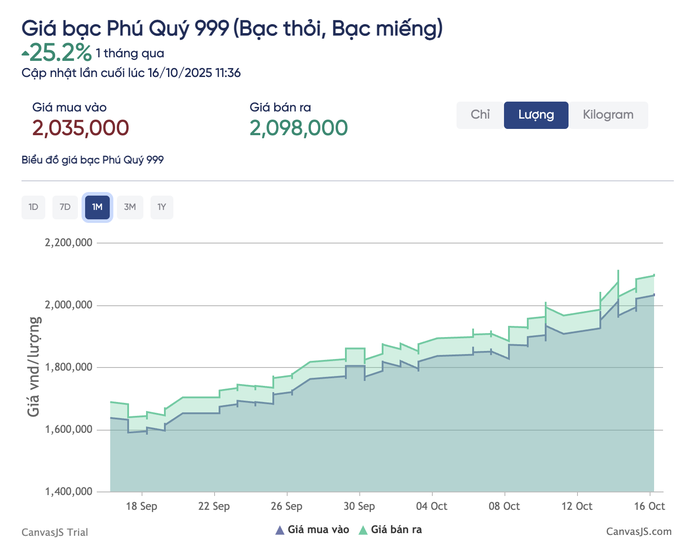The width and height of the screenshot is (698, 547).
Task: Select the 1D time range button
Action: pos(33,207)
